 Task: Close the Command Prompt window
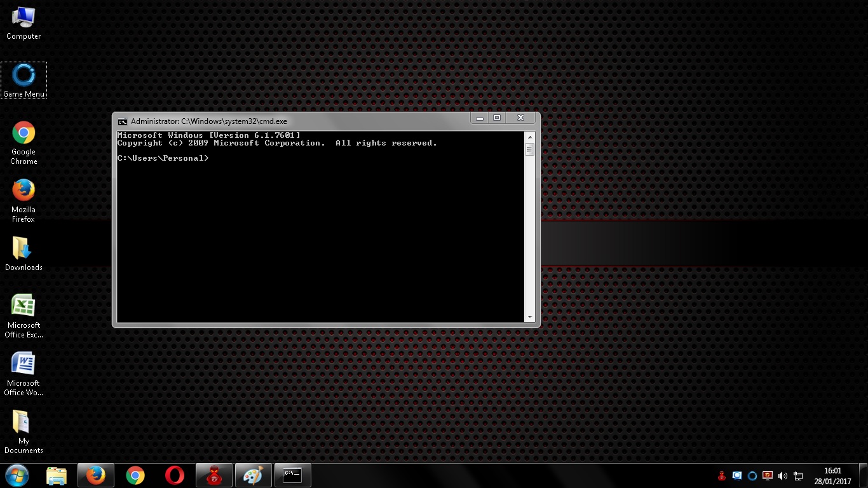(x=521, y=118)
